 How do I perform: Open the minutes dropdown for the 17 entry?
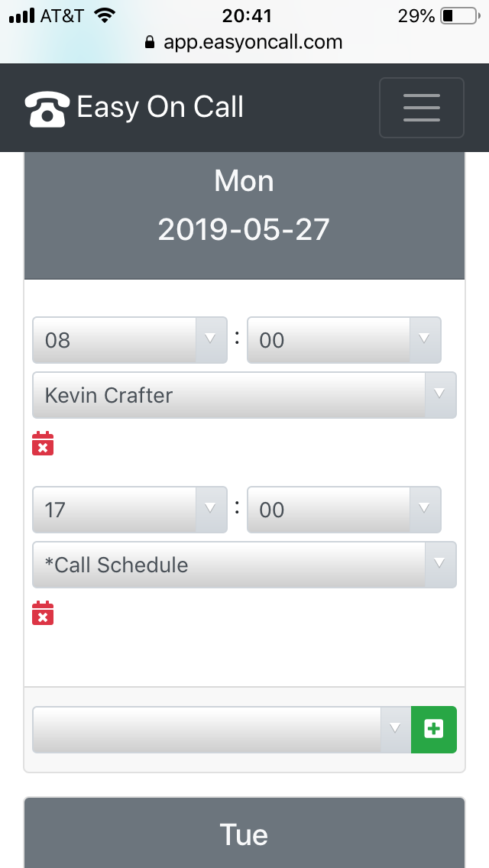click(x=344, y=510)
